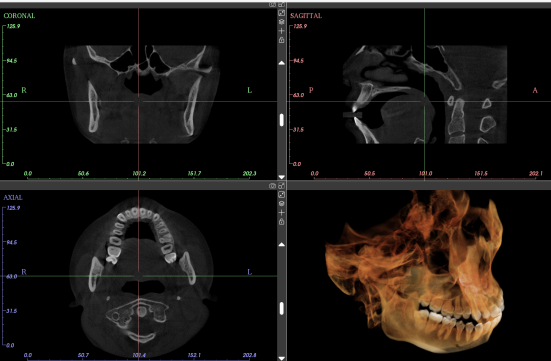
Task: Click the layout grid icon above the coronal view
Action: [281, 5]
